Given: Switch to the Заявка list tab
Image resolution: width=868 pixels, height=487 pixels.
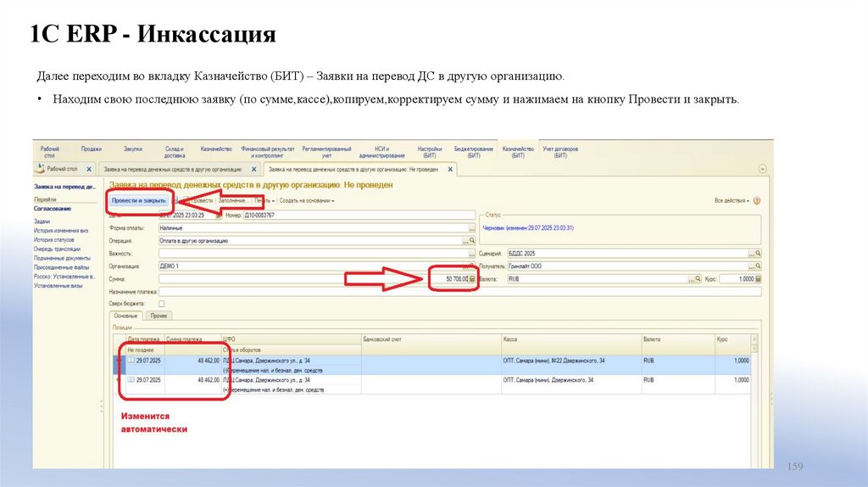Looking at the screenshot, I should (173, 170).
